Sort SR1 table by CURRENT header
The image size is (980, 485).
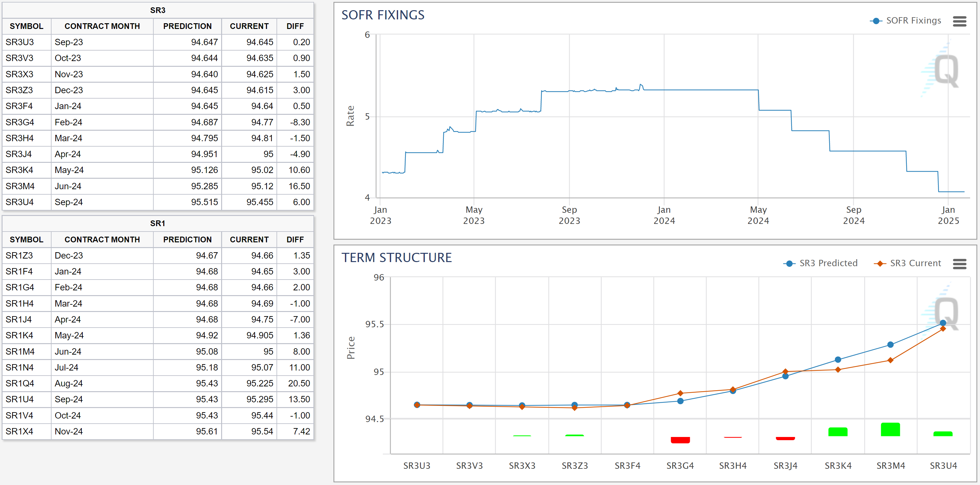(249, 240)
